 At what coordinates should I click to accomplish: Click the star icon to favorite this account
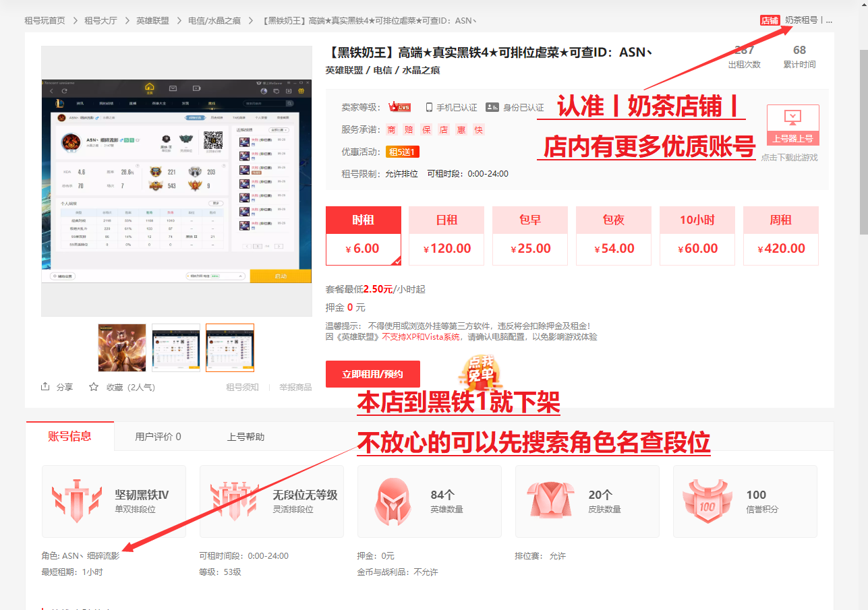(x=94, y=387)
